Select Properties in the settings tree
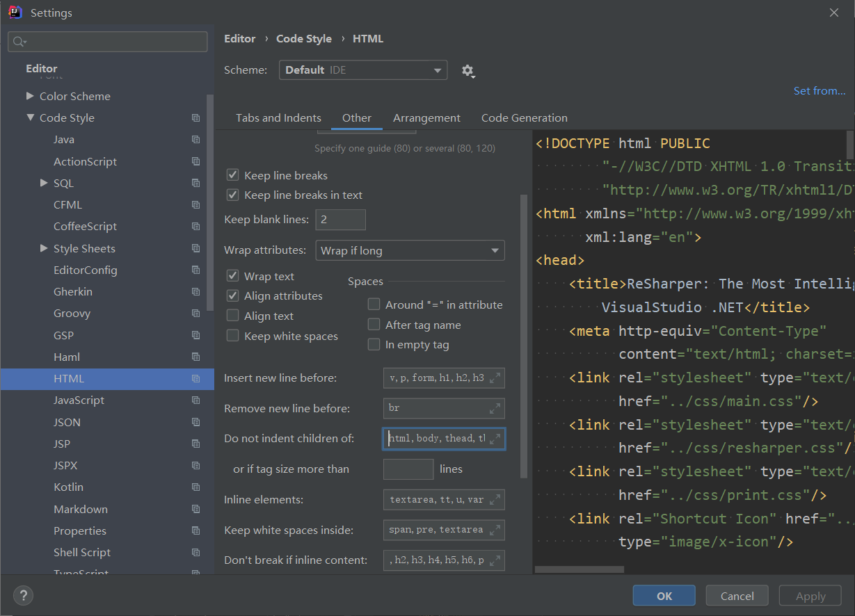855x616 pixels. click(80, 530)
